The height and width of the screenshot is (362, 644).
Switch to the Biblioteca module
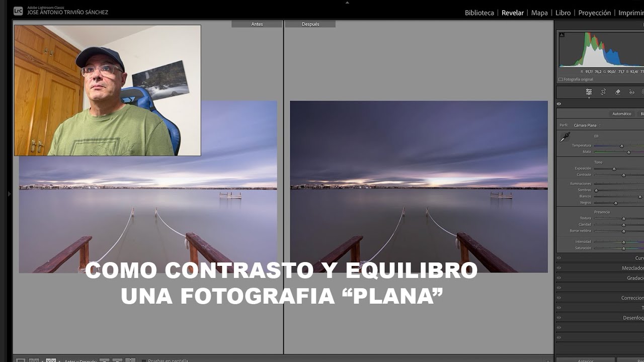tap(479, 13)
